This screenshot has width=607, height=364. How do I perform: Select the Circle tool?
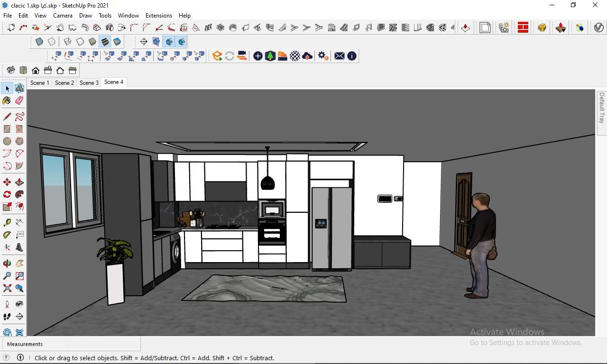tap(7, 141)
